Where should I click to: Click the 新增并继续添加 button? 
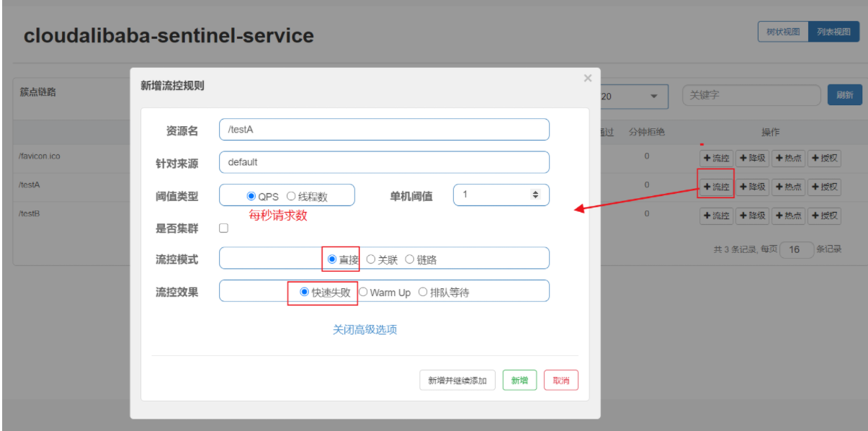[457, 381]
